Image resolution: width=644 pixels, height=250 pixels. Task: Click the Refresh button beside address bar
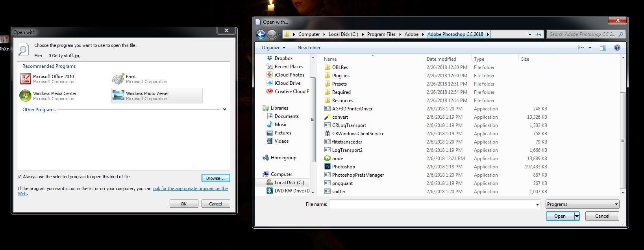pos(539,34)
